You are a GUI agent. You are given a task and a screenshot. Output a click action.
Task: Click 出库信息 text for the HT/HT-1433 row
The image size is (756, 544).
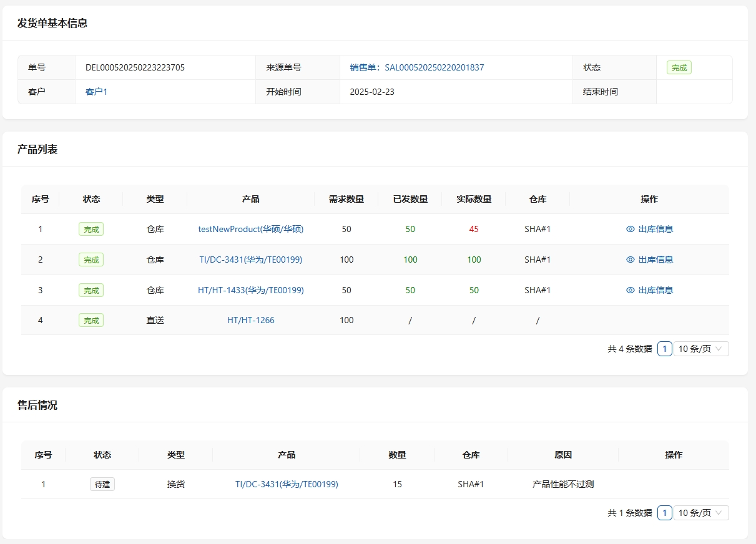[x=655, y=290]
